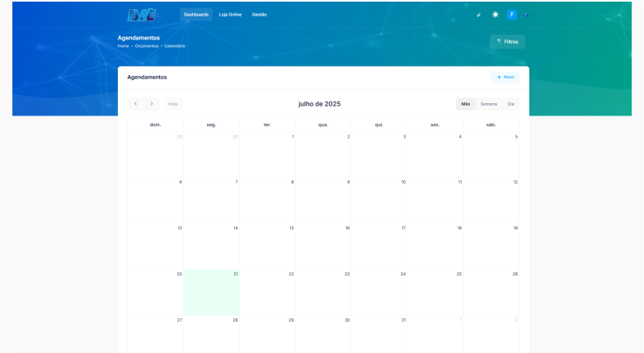The image size is (644, 353).
Task: Switch calendar to Semana view
Action: (489, 104)
